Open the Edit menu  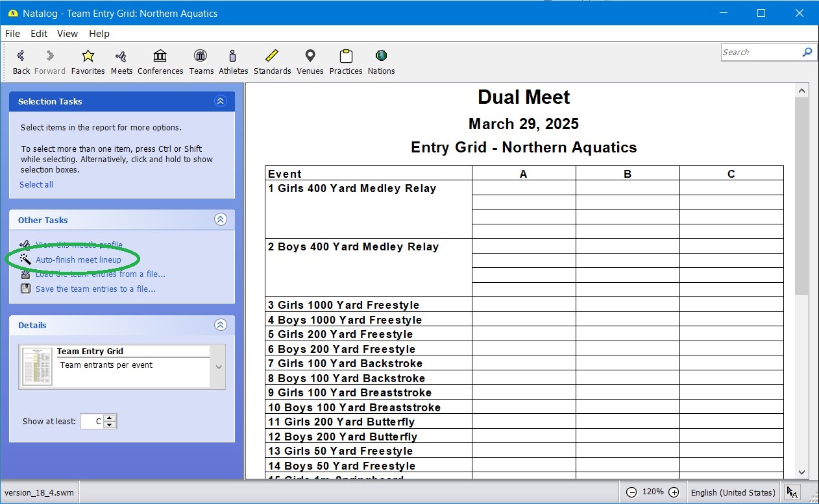click(39, 34)
